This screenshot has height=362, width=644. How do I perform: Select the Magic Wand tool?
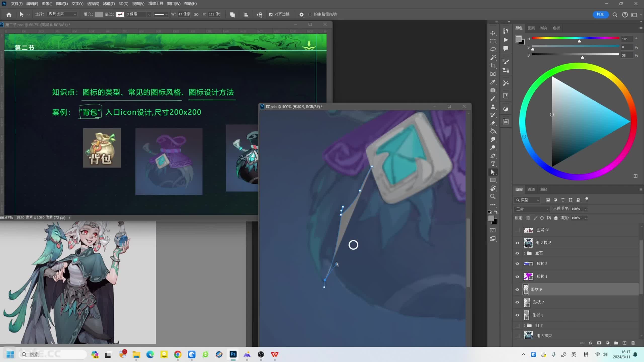point(493,58)
